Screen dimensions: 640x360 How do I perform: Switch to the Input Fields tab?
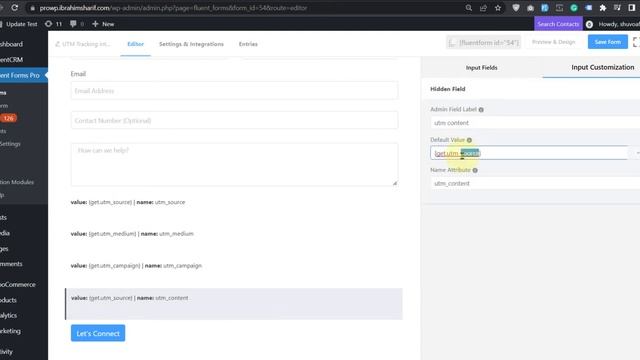coord(482,67)
